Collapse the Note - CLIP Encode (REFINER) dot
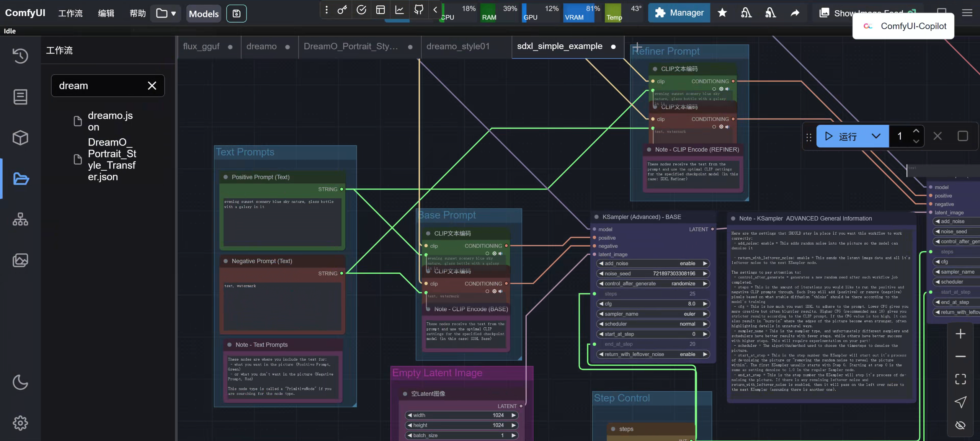 (x=649, y=150)
